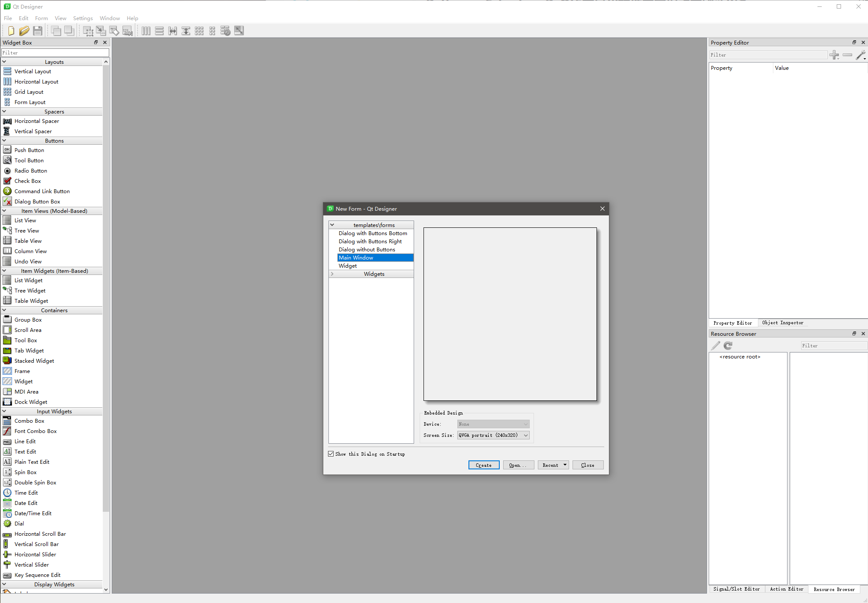
Task: Collapse the Buttons category
Action: point(4,140)
